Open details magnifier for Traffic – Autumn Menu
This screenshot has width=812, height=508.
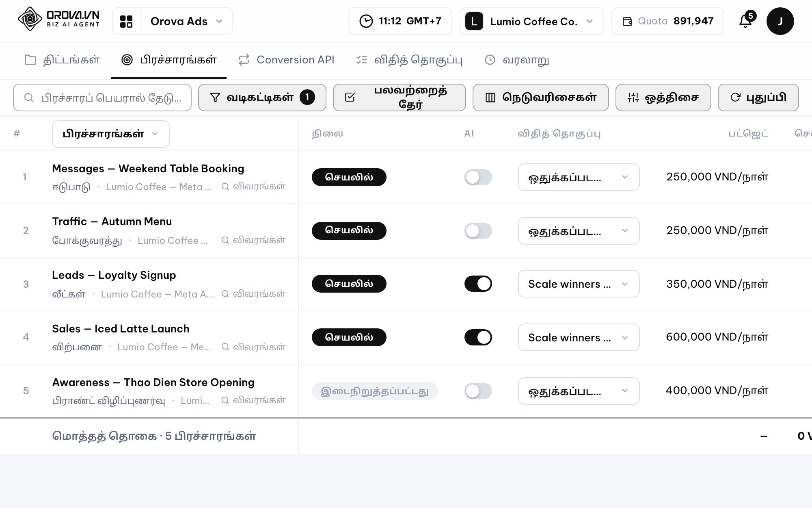[225, 240]
